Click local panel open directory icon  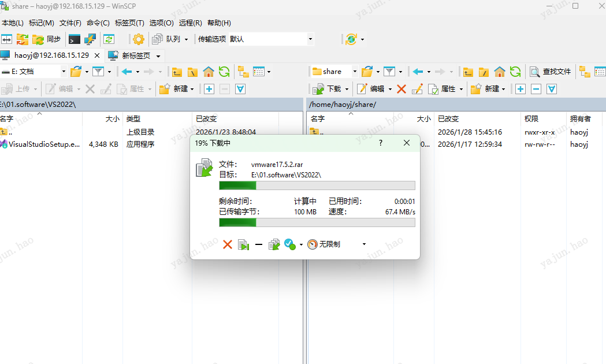pos(76,72)
